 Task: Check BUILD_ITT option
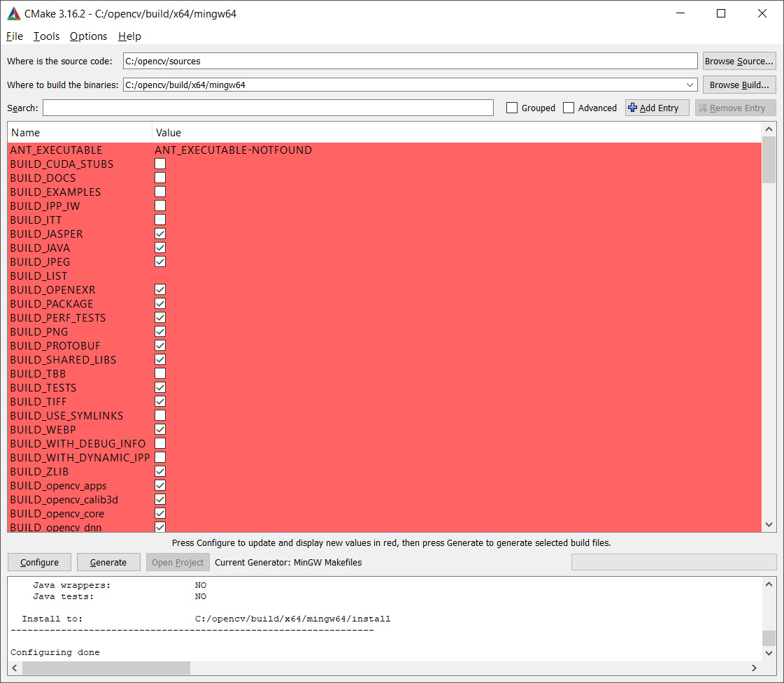160,220
